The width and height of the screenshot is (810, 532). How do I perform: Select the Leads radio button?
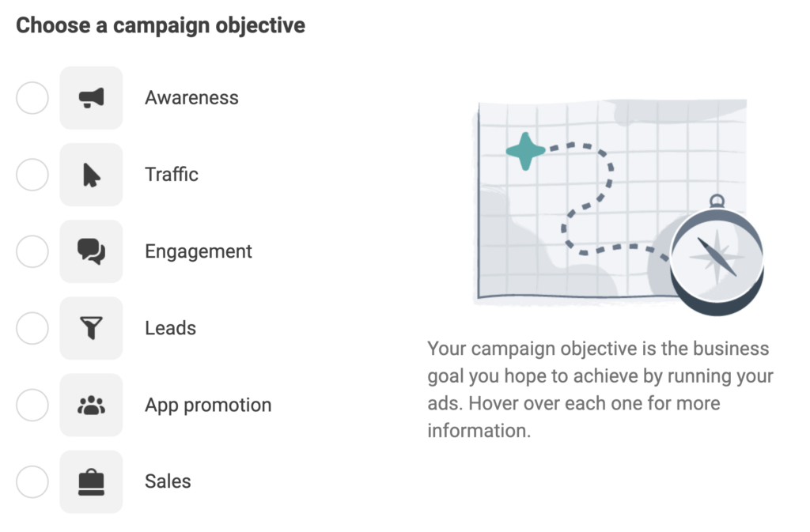click(x=32, y=328)
